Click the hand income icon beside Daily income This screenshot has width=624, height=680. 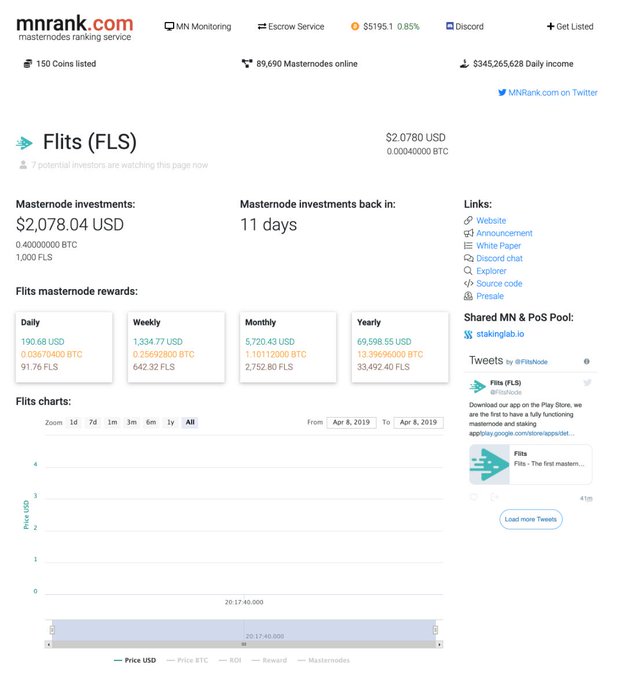464,64
